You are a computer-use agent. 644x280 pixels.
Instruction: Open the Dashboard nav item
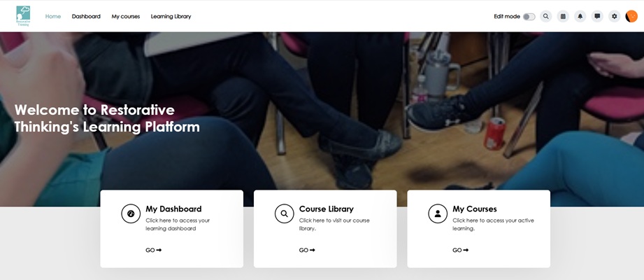(86, 16)
